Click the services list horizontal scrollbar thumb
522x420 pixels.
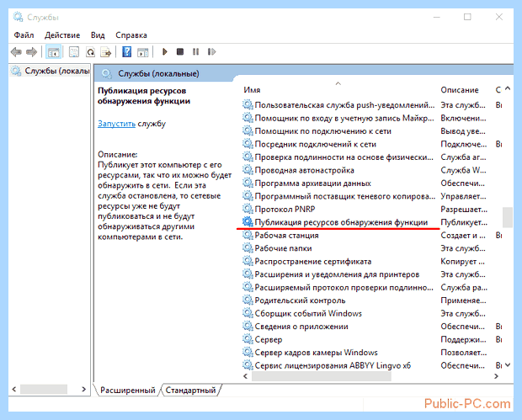click(322, 376)
